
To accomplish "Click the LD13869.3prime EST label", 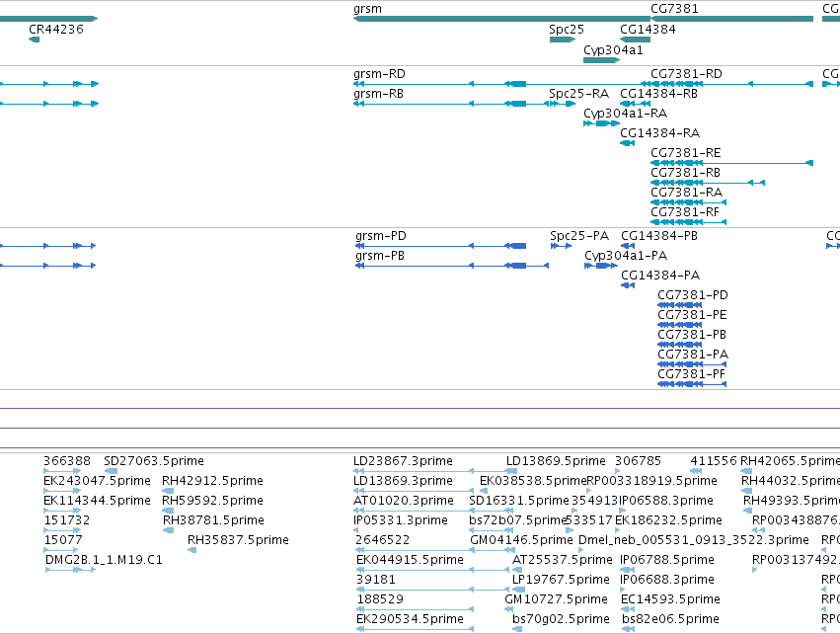I will 403,481.
